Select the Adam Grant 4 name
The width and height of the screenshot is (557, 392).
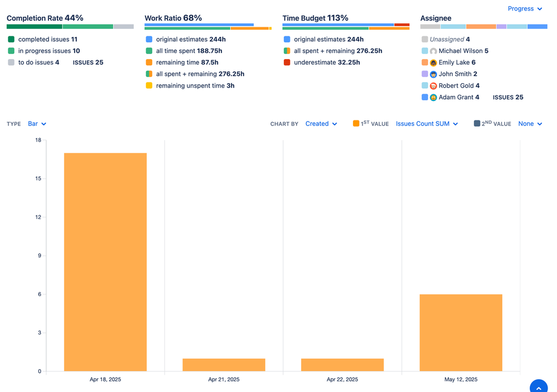(x=459, y=97)
